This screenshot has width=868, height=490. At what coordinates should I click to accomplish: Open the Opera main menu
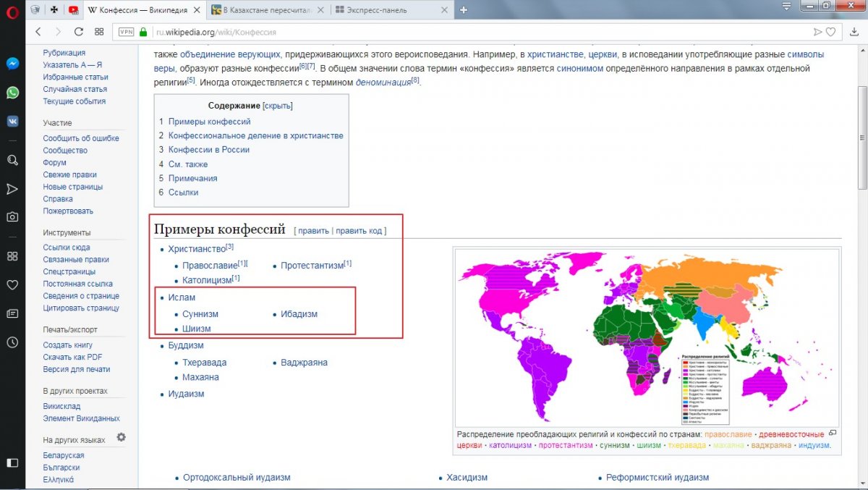coord(12,11)
